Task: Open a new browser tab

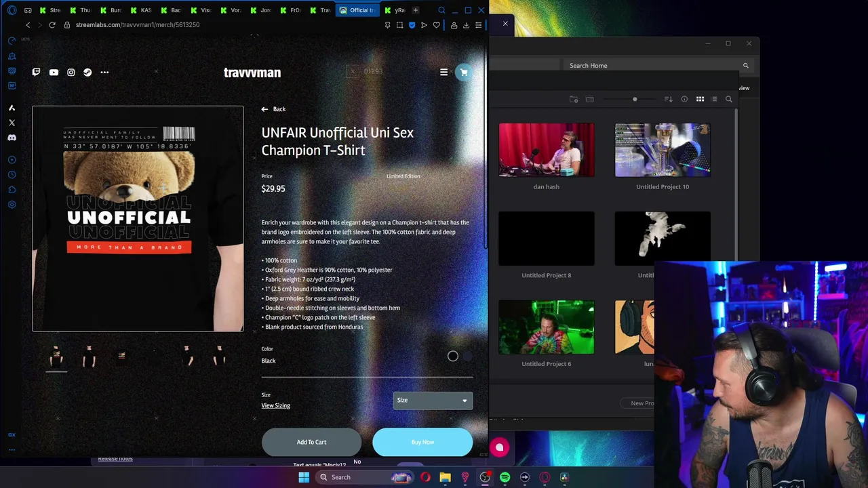Action: (416, 10)
